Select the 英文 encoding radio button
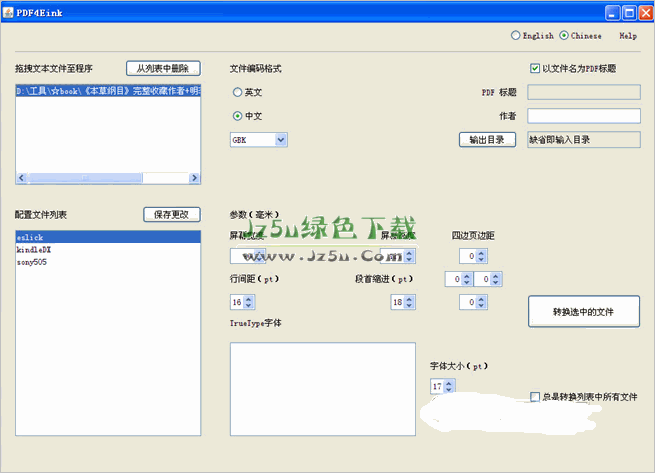Viewport: 655px width, 473px height. [x=237, y=92]
